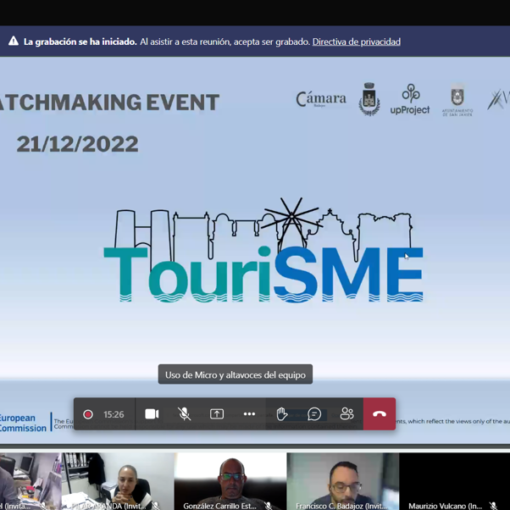Screen dimensions: 510x510
Task: Click the muted mic icon on González Carrillo
Action: coord(268,505)
